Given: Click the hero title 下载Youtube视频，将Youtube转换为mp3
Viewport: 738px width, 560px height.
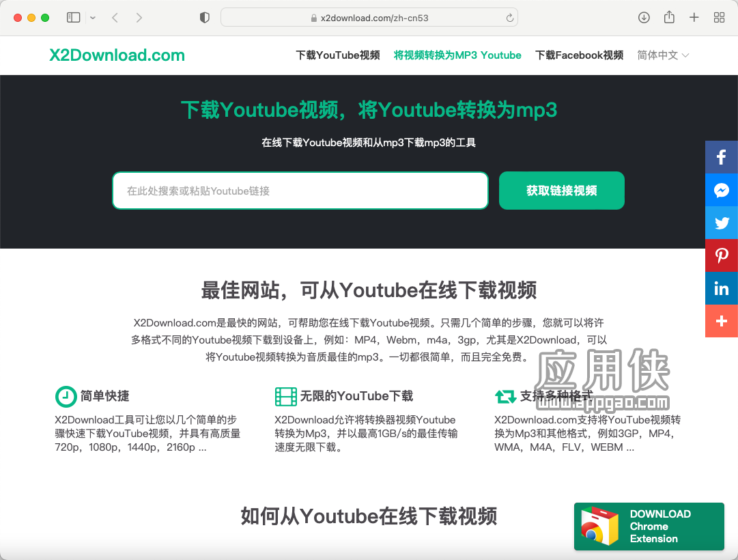Looking at the screenshot, I should (369, 110).
